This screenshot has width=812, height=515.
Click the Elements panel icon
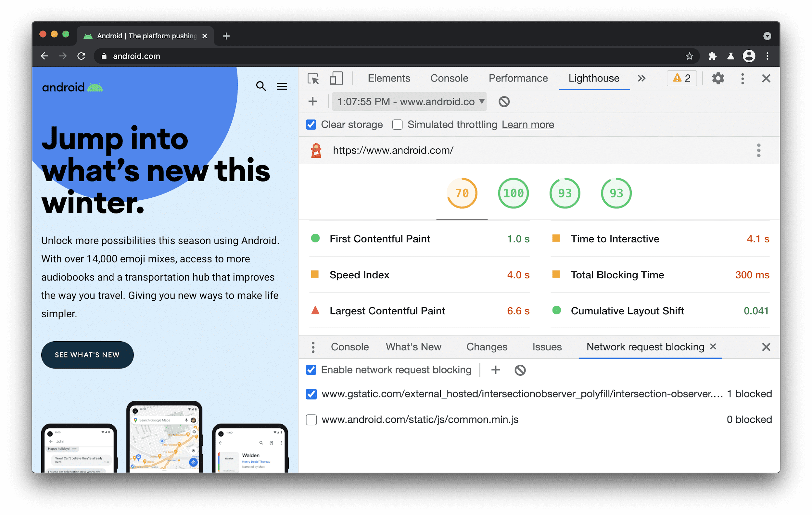(314, 78)
